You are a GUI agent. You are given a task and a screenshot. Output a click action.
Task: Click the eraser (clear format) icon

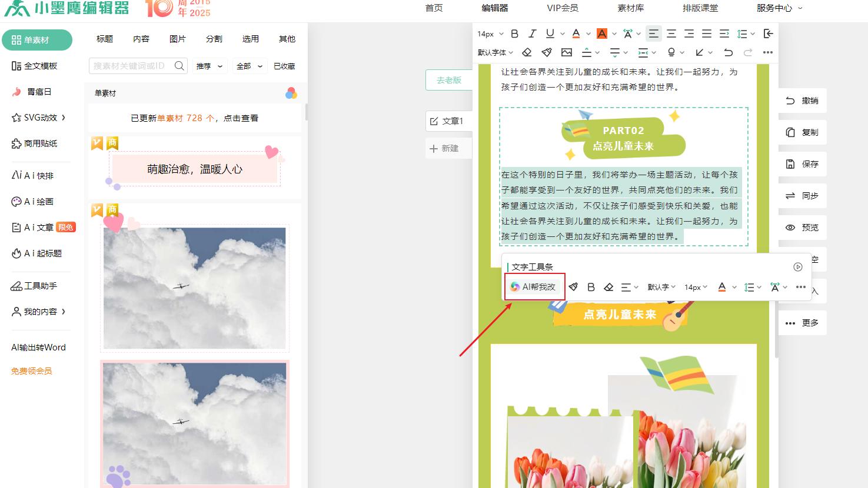527,52
